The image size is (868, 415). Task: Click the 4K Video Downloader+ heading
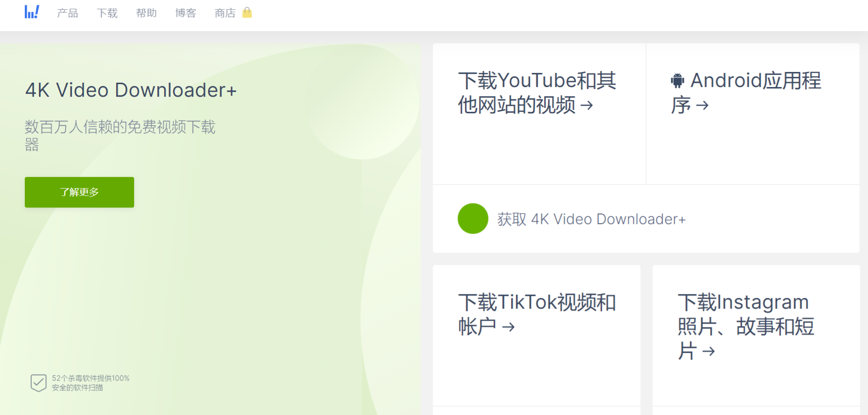pos(131,90)
